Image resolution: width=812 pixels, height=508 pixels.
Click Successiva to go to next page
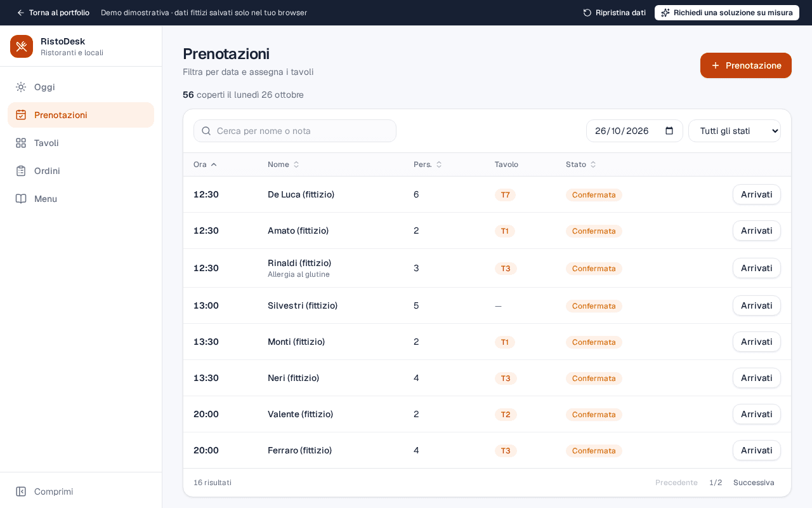(x=754, y=483)
